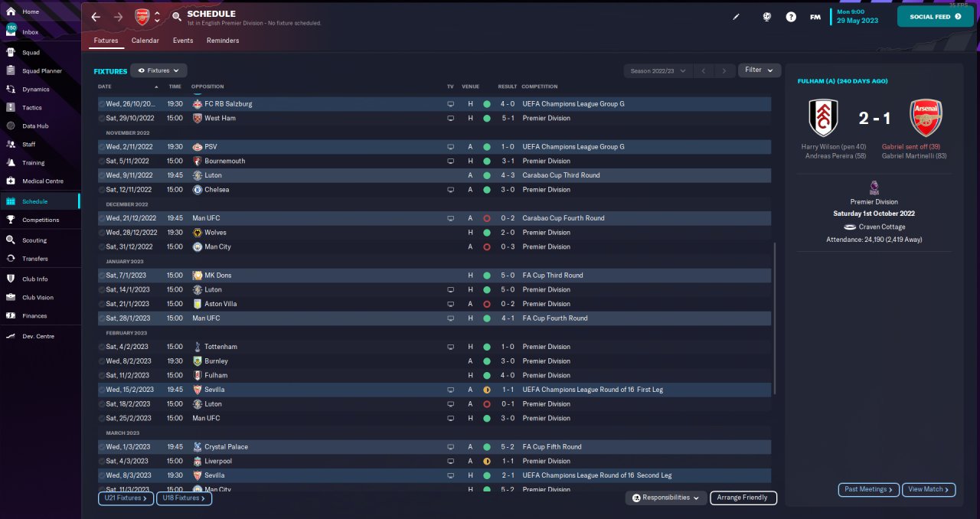Switch to the Reminders tab
Image resolution: width=980 pixels, height=519 pixels.
tap(223, 41)
